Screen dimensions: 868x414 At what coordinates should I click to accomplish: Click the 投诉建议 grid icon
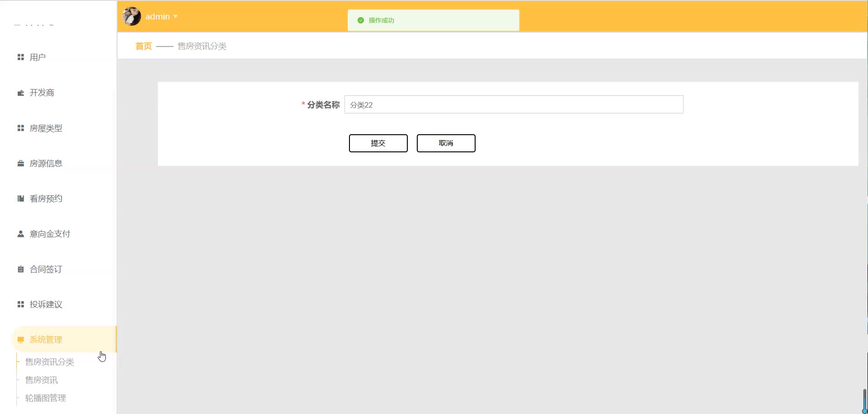click(20, 305)
